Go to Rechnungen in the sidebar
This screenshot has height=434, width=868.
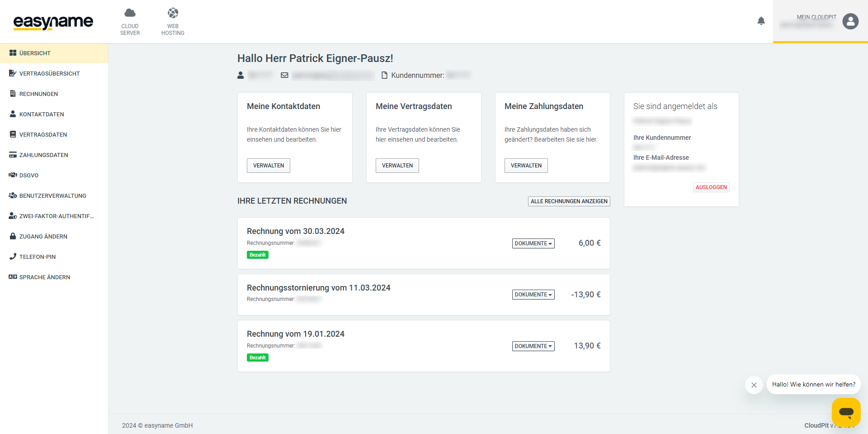(x=38, y=94)
